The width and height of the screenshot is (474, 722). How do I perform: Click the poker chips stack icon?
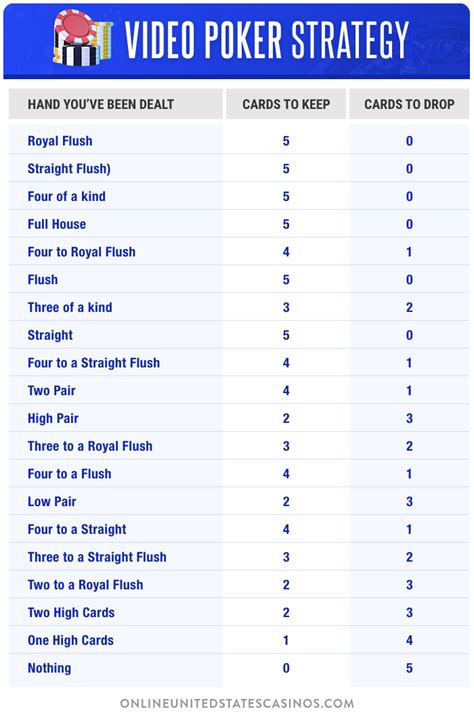[83, 38]
